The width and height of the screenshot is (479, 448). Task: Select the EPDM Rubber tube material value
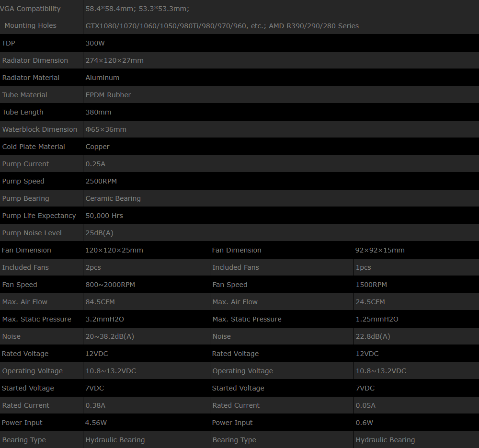(x=108, y=95)
